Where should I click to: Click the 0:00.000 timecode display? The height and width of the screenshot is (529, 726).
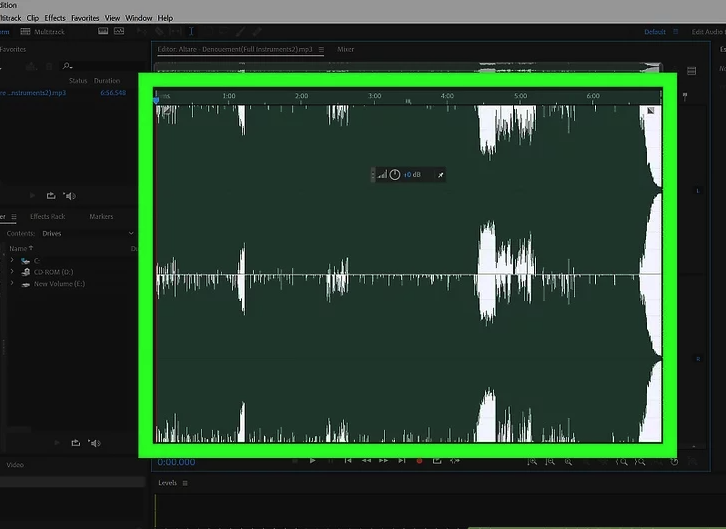[176, 462]
